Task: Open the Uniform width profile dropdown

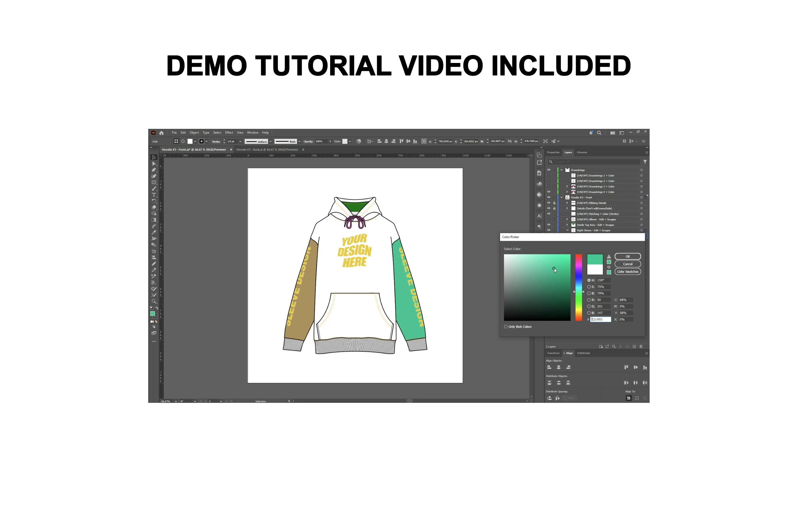Action: click(x=270, y=142)
